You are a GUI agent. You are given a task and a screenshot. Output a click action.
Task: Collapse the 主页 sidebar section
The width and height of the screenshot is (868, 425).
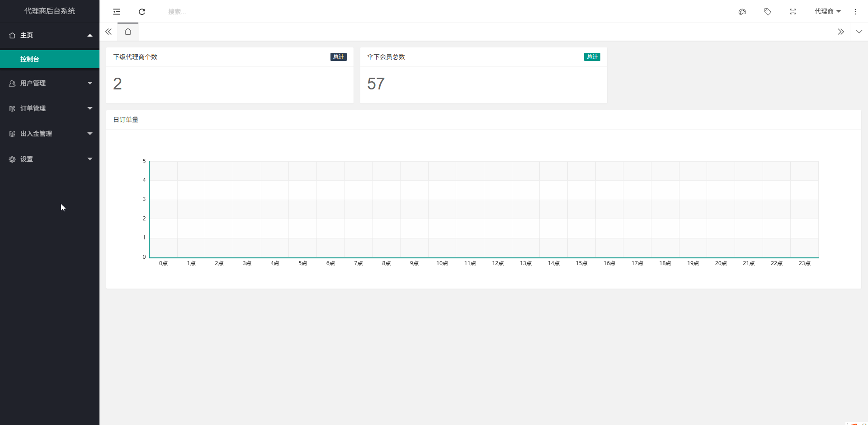click(x=50, y=35)
